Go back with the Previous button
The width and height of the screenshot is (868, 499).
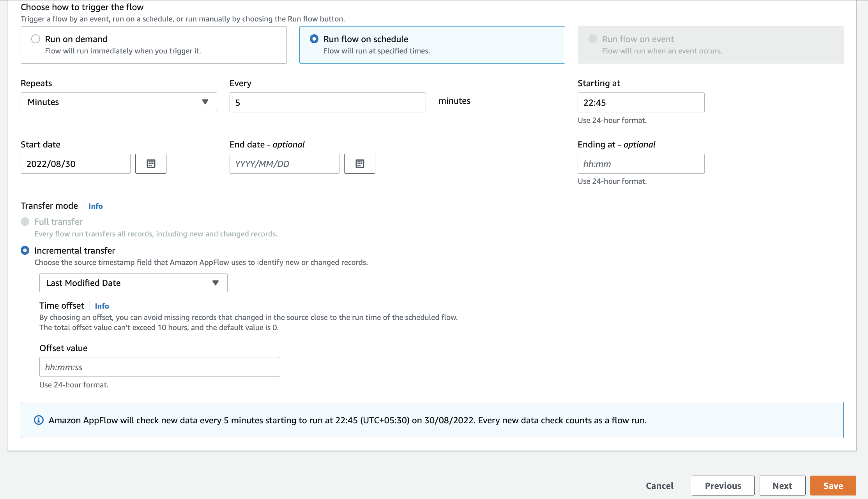(x=723, y=486)
